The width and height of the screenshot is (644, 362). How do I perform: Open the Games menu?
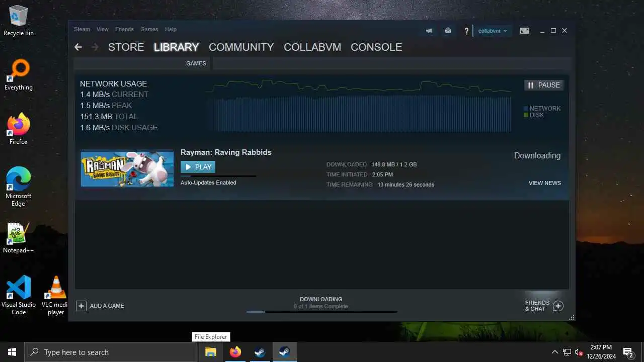click(x=149, y=29)
